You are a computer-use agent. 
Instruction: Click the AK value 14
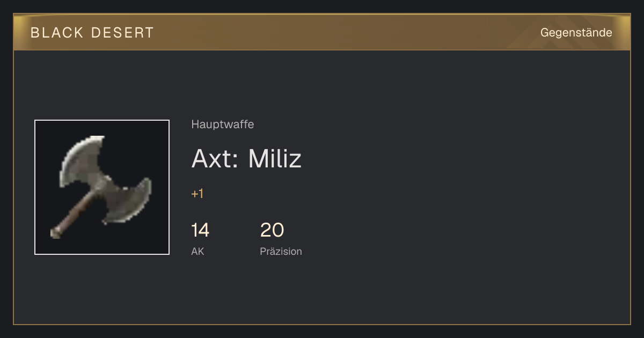point(200,230)
